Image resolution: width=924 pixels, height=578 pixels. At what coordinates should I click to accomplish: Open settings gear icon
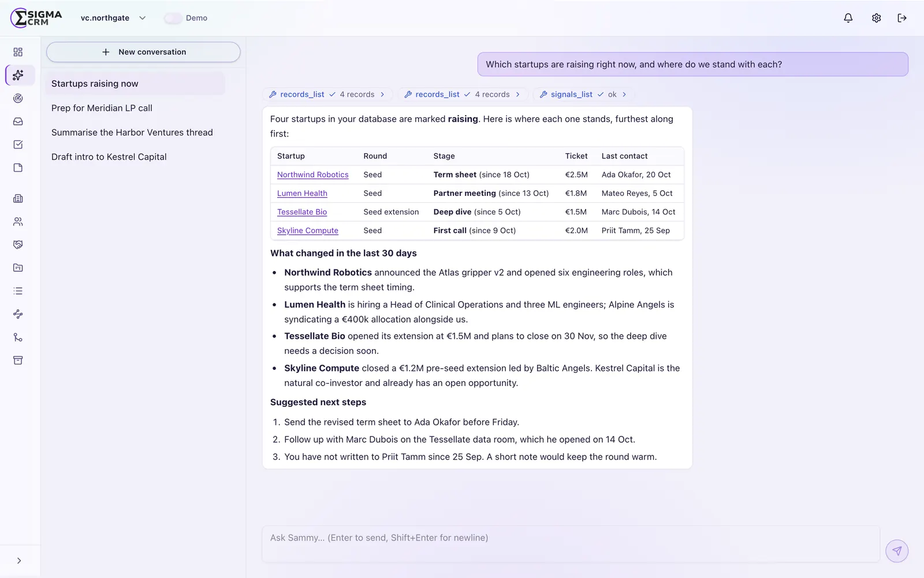[x=876, y=18]
